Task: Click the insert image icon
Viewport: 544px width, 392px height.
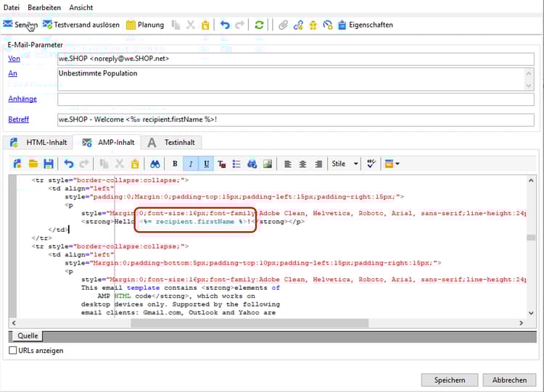Action: [268, 164]
